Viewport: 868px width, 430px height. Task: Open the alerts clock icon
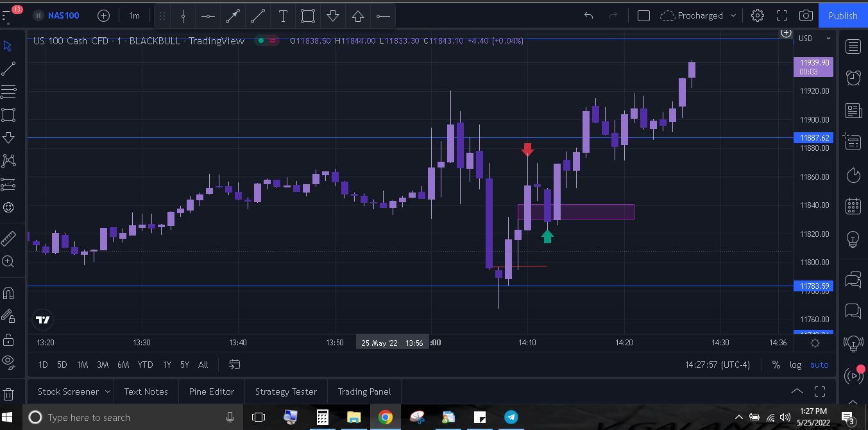coord(853,78)
